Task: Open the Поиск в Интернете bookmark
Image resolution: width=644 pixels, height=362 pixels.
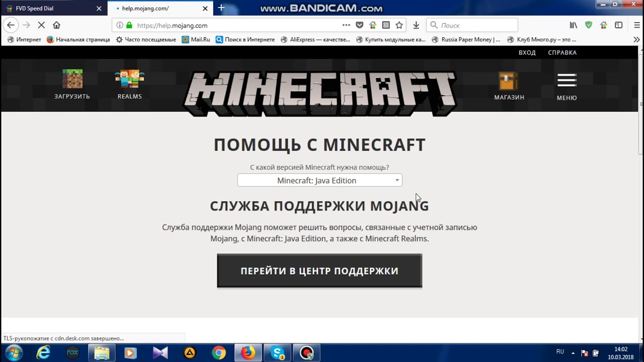Action: 245,39
